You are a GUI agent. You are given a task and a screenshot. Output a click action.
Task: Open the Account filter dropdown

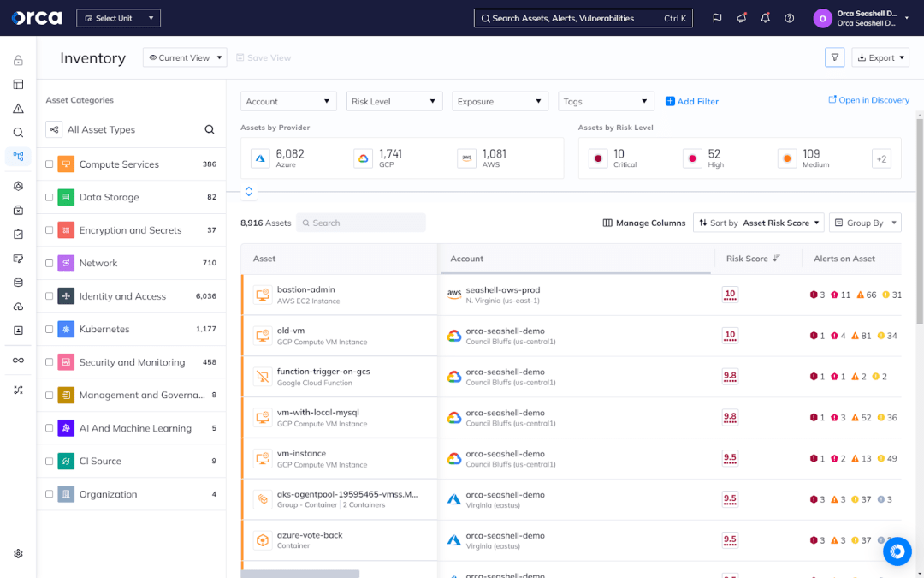coord(289,101)
